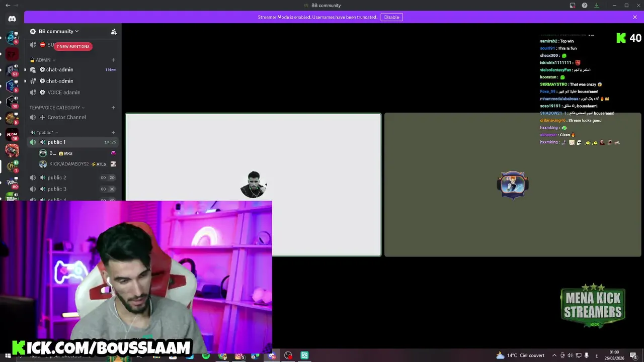Open server icon with 9 badge

coord(12,37)
